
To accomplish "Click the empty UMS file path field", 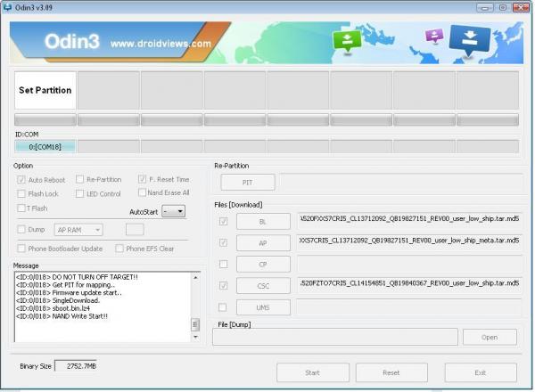I will (408, 307).
